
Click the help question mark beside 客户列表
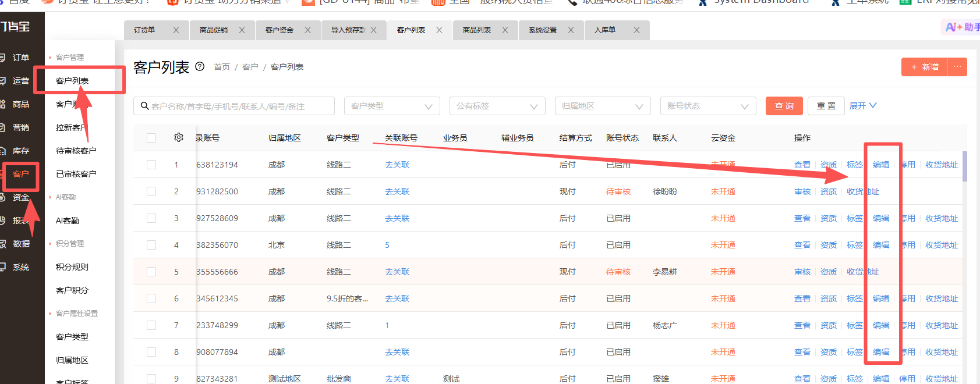(x=200, y=66)
